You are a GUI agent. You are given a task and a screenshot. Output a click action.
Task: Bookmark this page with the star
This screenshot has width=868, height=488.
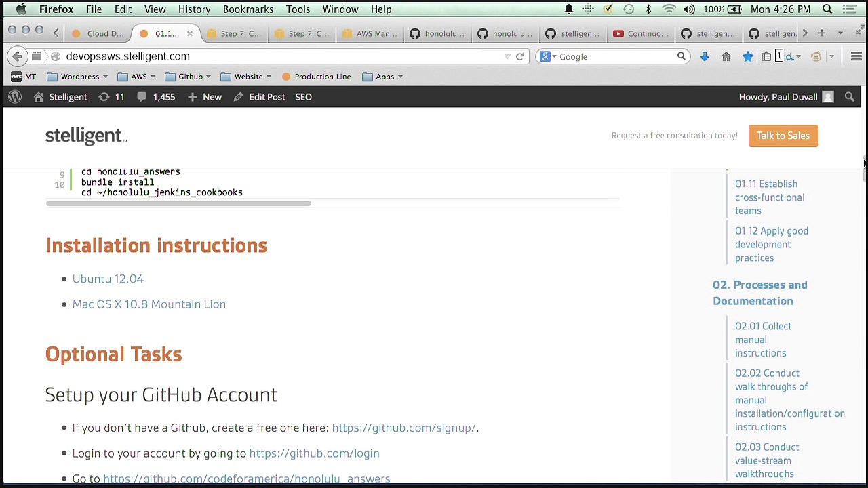(x=747, y=56)
